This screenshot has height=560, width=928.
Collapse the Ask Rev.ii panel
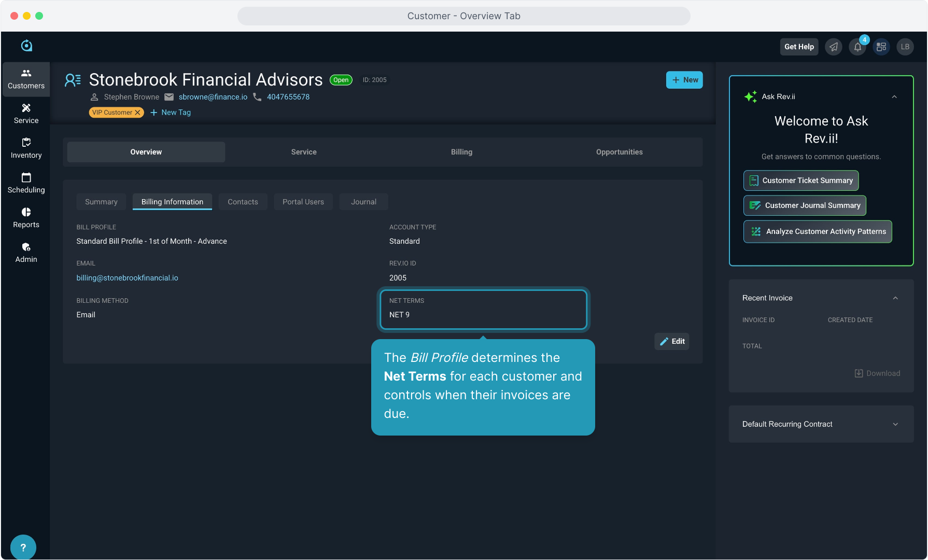click(894, 97)
